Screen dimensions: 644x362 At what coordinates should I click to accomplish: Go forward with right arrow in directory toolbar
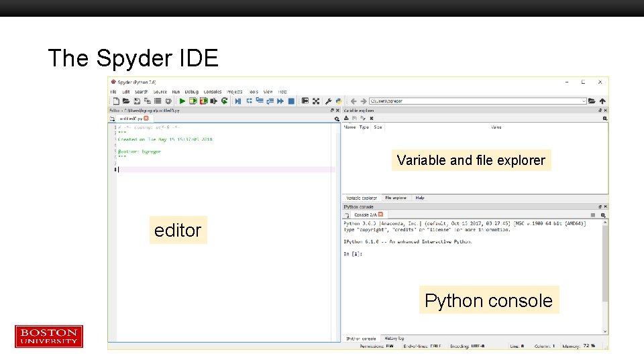point(364,101)
